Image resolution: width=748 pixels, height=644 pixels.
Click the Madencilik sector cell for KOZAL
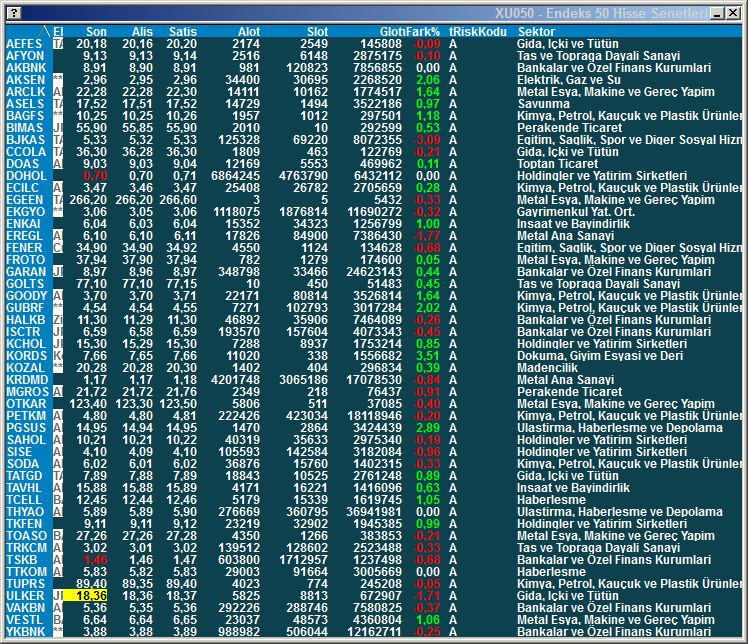547,368
